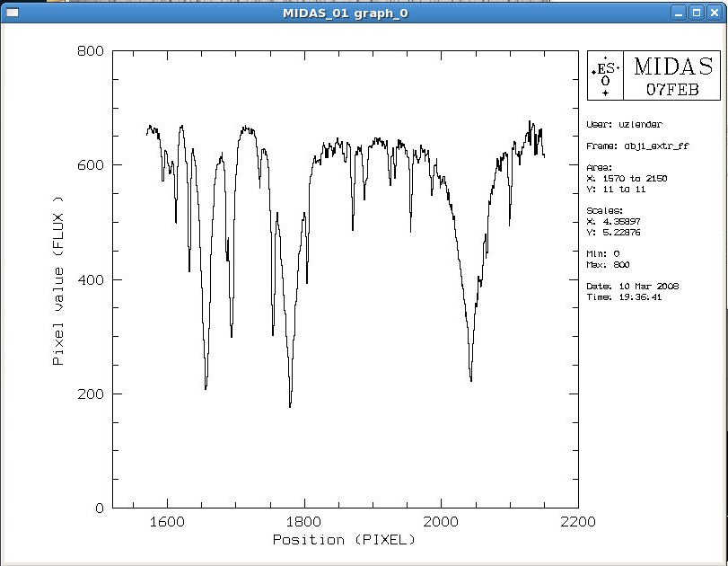Click the Max: 800 line
Screen dimensions: 728x566
[609, 265]
